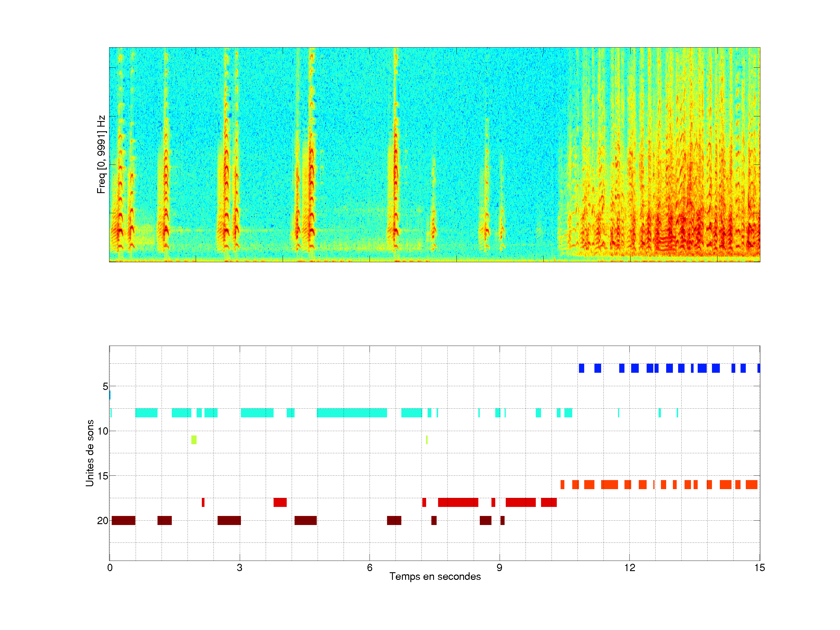Select the first dark red segment at time zero
840x630 pixels.
tap(123, 521)
